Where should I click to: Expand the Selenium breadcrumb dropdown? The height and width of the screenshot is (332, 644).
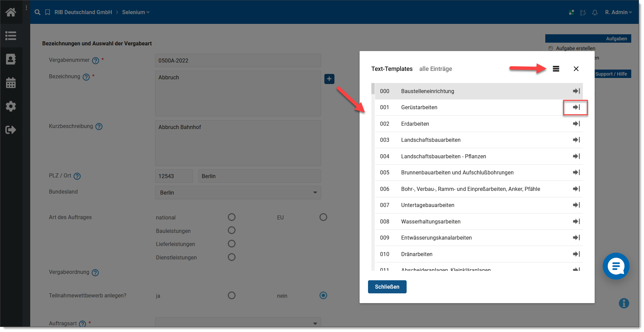pyautogui.click(x=136, y=12)
